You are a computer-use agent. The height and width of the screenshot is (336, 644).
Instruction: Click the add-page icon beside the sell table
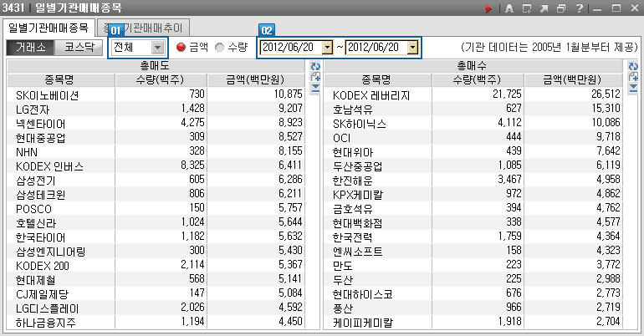tap(315, 77)
